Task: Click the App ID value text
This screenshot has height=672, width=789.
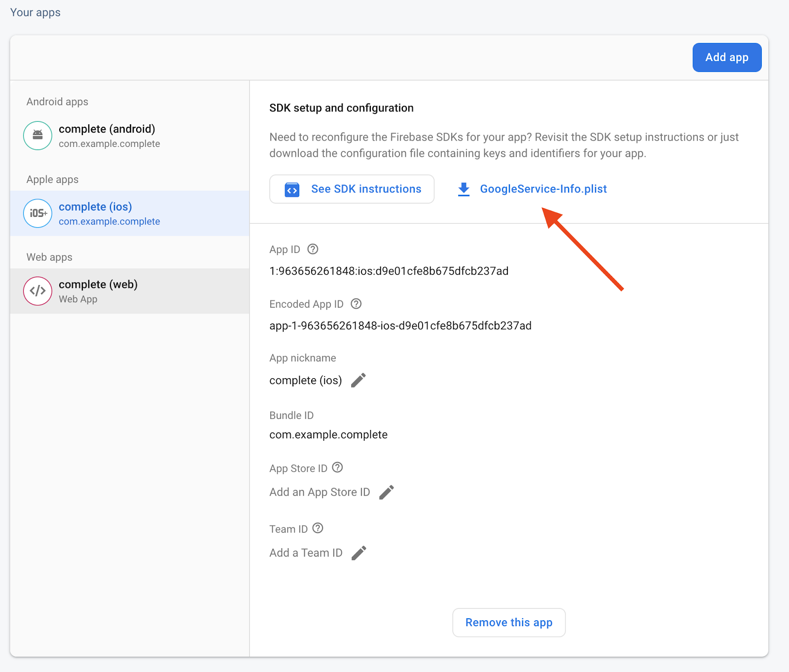Action: pyautogui.click(x=389, y=271)
